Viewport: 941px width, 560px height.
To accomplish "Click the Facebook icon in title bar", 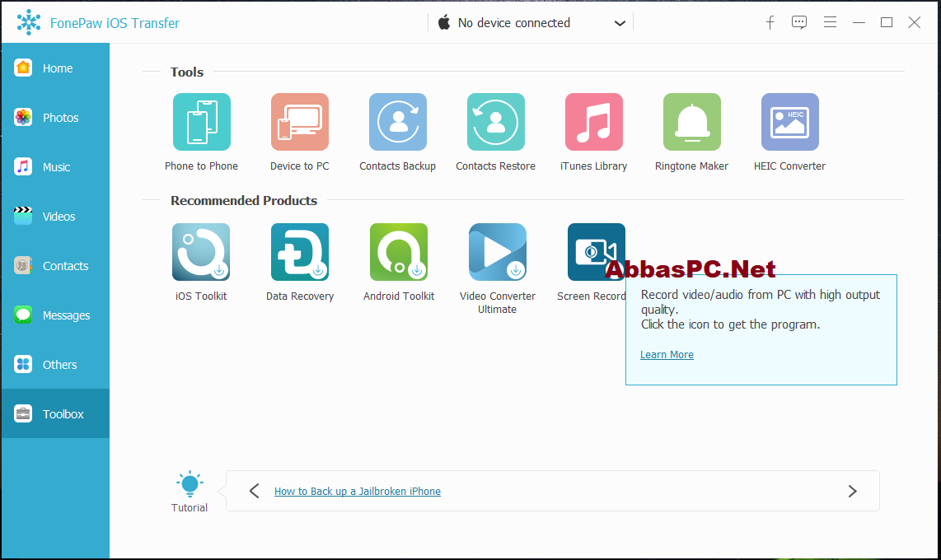I will [x=770, y=23].
